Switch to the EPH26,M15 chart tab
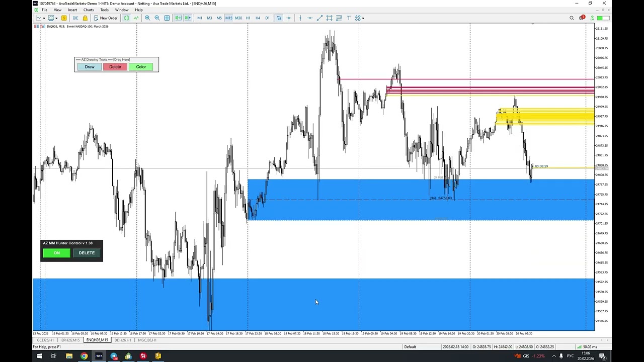This screenshot has width=644, height=362. 70,340
